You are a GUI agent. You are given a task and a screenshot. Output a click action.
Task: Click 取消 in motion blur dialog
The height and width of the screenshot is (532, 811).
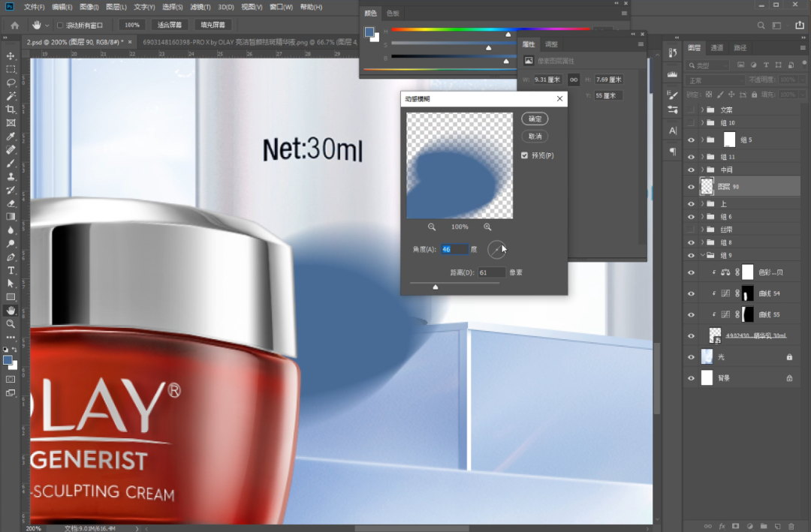coord(535,137)
